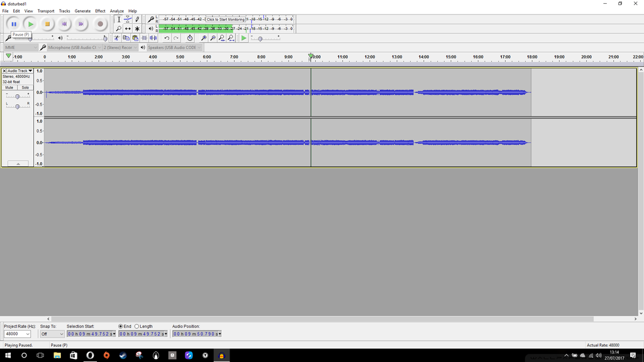644x362 pixels.
Task: Click the Undo icon
Action: click(x=167, y=38)
